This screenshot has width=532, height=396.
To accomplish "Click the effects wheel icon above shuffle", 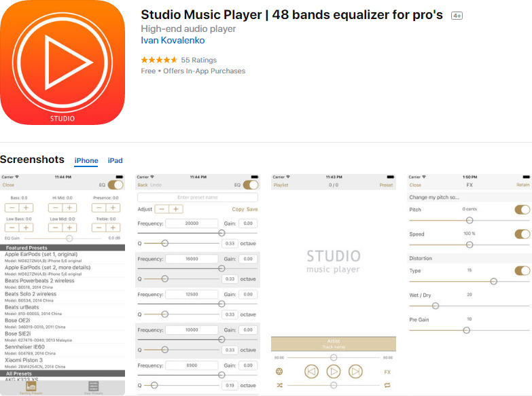I will coord(279,372).
